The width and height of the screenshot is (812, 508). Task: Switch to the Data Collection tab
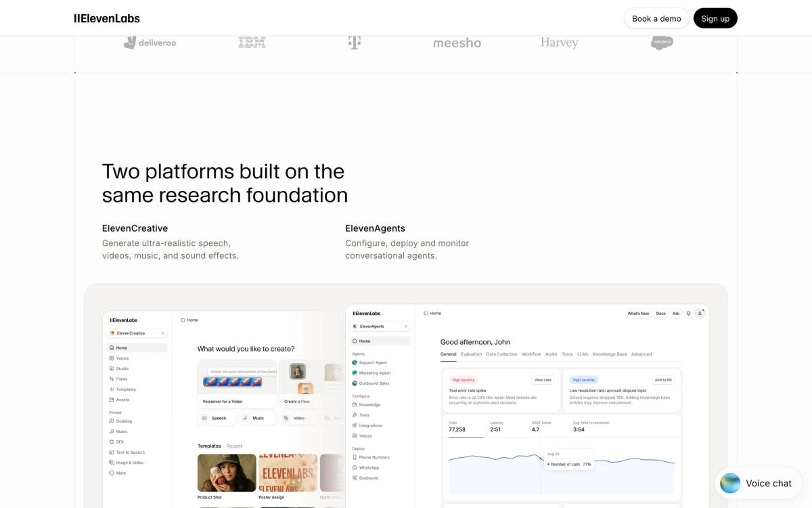pyautogui.click(x=502, y=354)
